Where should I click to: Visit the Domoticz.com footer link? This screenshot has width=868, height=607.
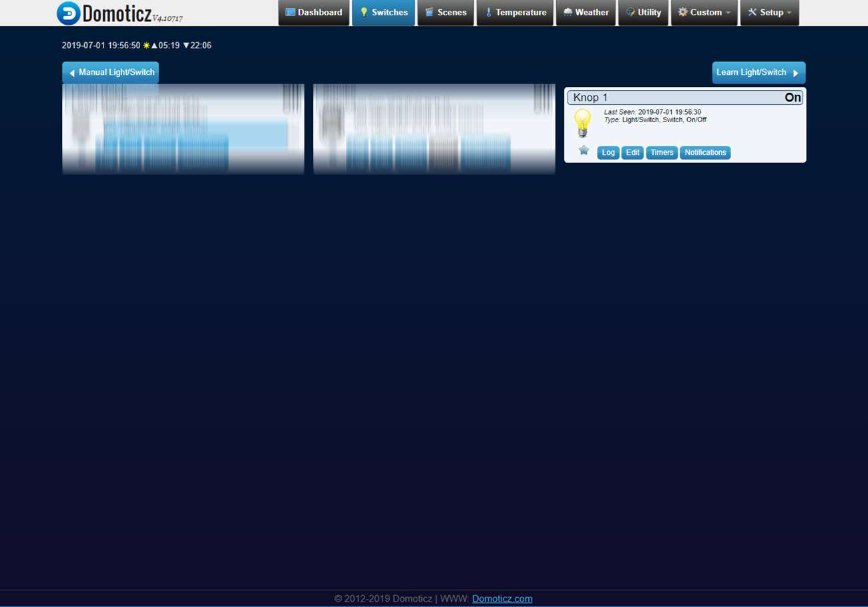coord(502,599)
